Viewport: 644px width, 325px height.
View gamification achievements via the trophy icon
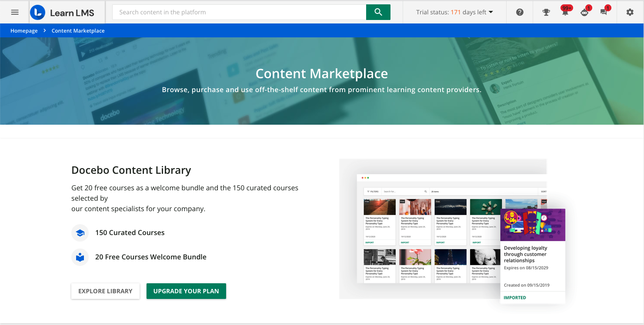pyautogui.click(x=546, y=12)
